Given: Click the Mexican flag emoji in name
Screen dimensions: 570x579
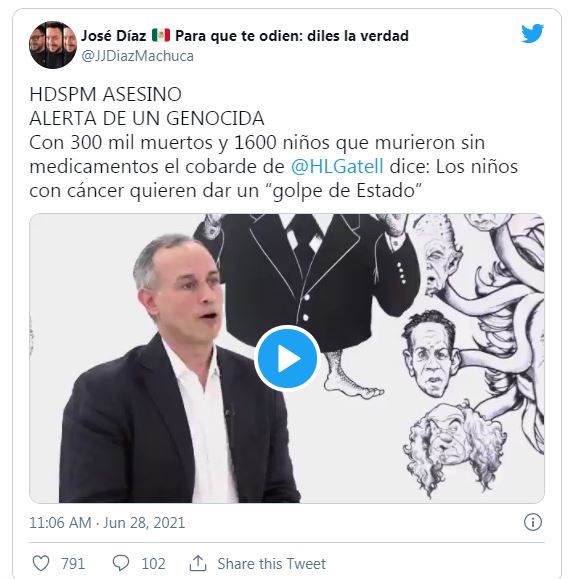Looking at the screenshot, I should [161, 35].
